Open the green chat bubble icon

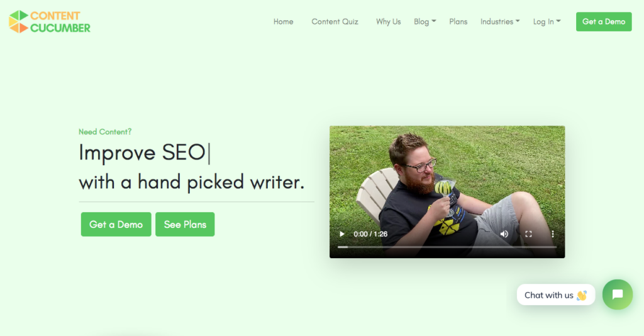pyautogui.click(x=618, y=295)
